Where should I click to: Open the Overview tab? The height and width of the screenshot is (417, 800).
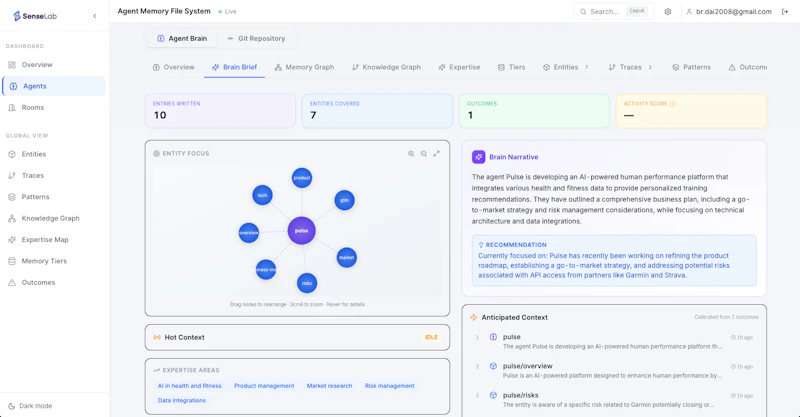coord(173,67)
